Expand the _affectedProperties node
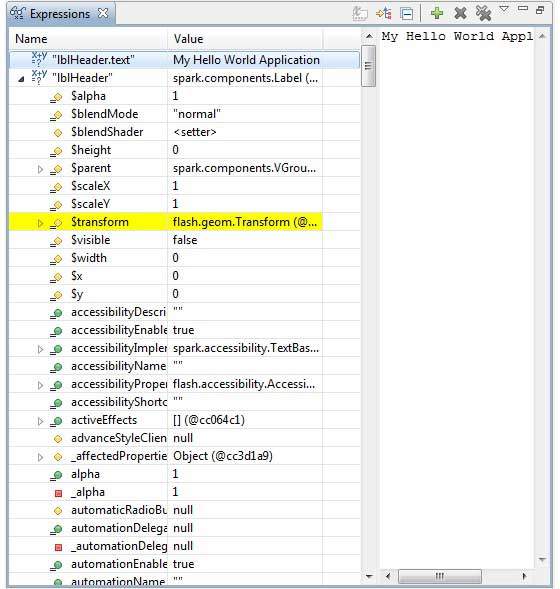The image size is (560, 589). [x=40, y=457]
